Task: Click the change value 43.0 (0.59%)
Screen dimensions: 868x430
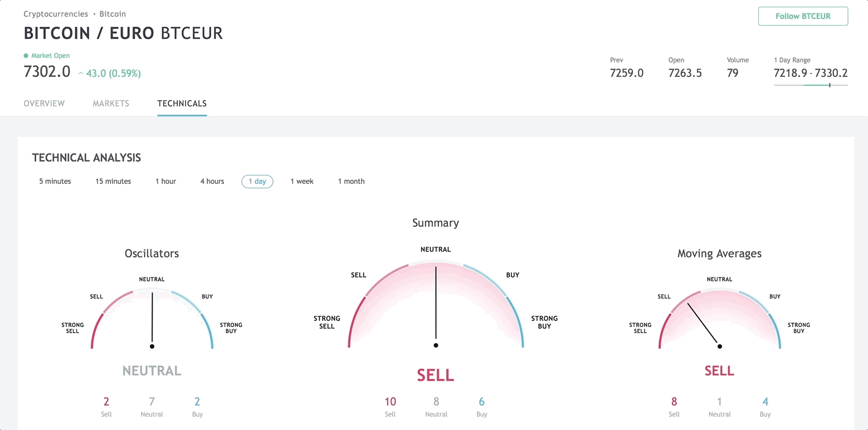Action: (113, 73)
